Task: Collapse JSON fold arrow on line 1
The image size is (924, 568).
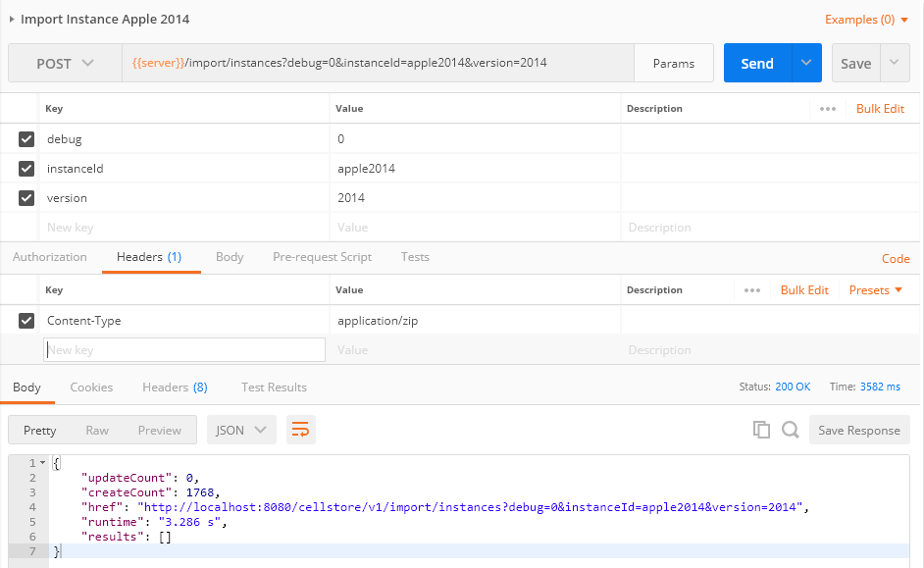Action: tap(42, 462)
